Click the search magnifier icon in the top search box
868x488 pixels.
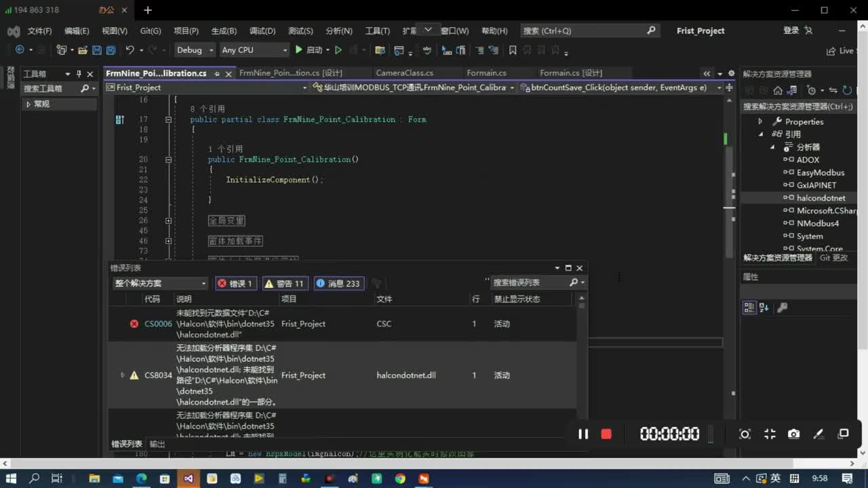point(651,30)
